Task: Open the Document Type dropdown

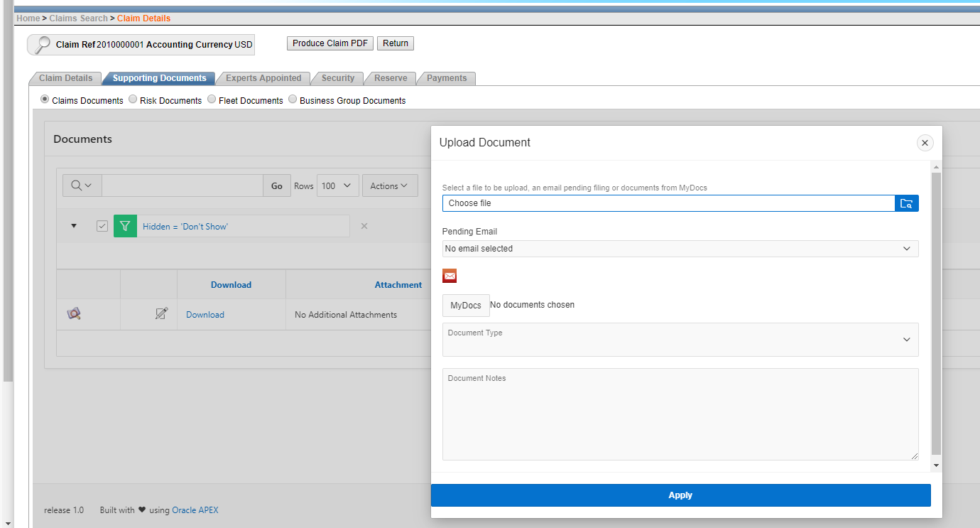Action: coord(680,340)
